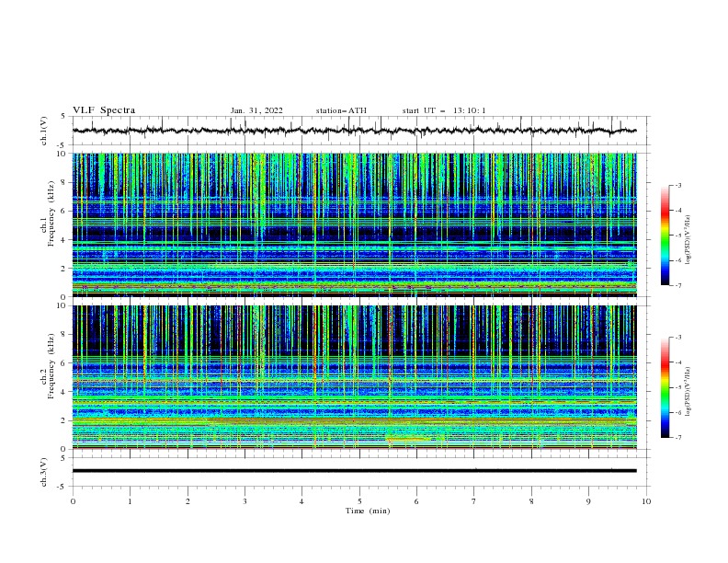Click the "-3" value on ch.1 colorbar
728x563 pixels.
click(677, 185)
